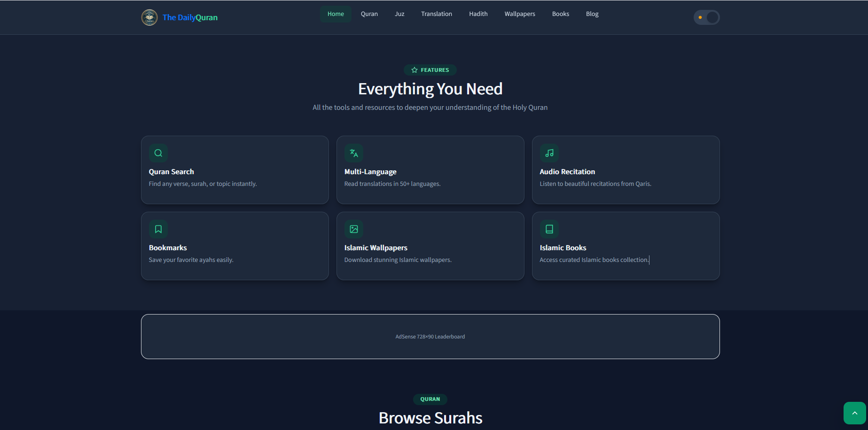868x430 pixels.
Task: Click the Quran Search magnifier icon
Action: pyautogui.click(x=158, y=153)
